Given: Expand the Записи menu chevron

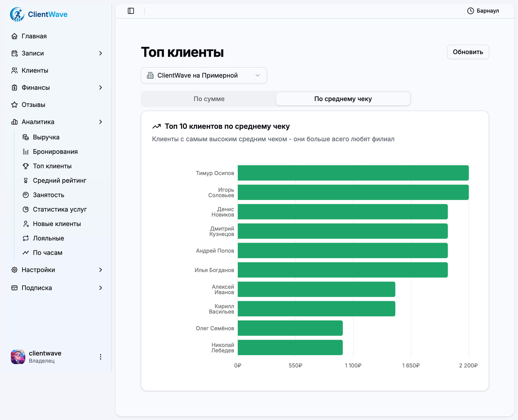Looking at the screenshot, I should (x=100, y=53).
